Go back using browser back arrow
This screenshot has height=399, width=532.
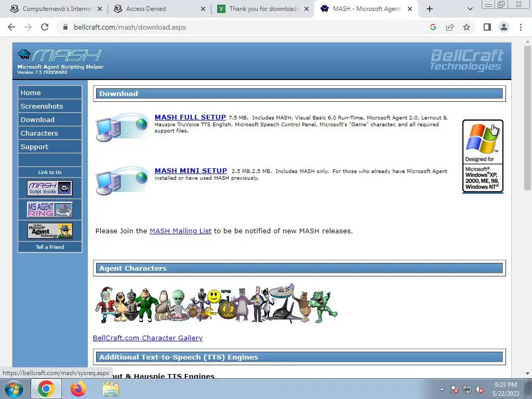(11, 27)
